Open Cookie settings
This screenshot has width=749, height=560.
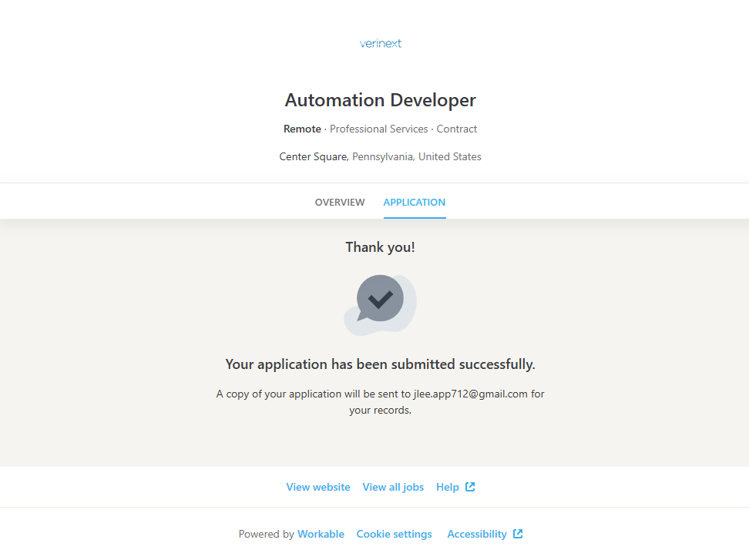(x=394, y=534)
